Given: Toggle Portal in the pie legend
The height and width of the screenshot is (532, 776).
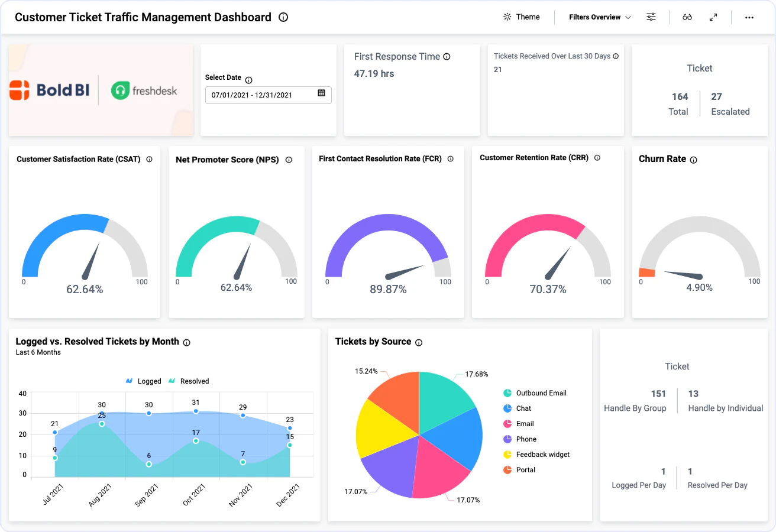Looking at the screenshot, I should pyautogui.click(x=519, y=470).
